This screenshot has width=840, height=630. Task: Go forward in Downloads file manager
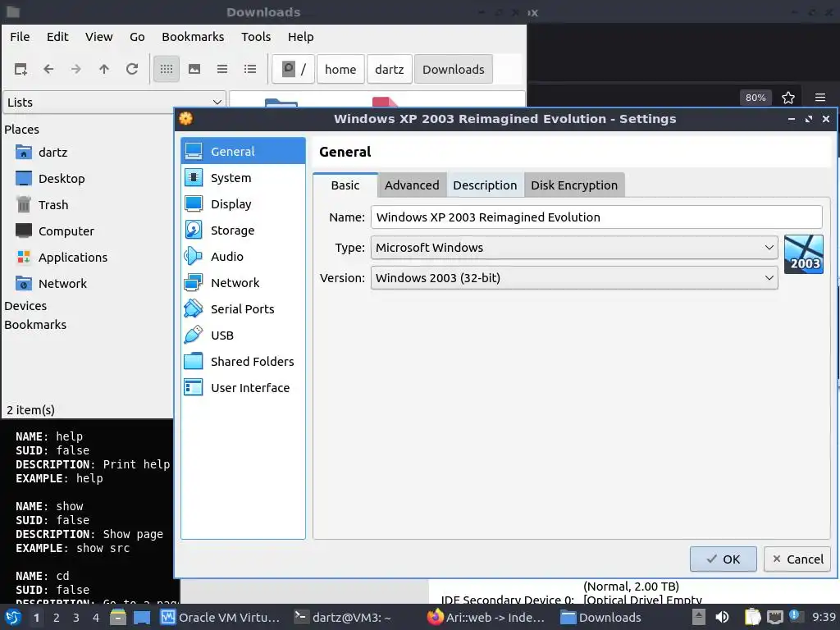click(x=76, y=69)
